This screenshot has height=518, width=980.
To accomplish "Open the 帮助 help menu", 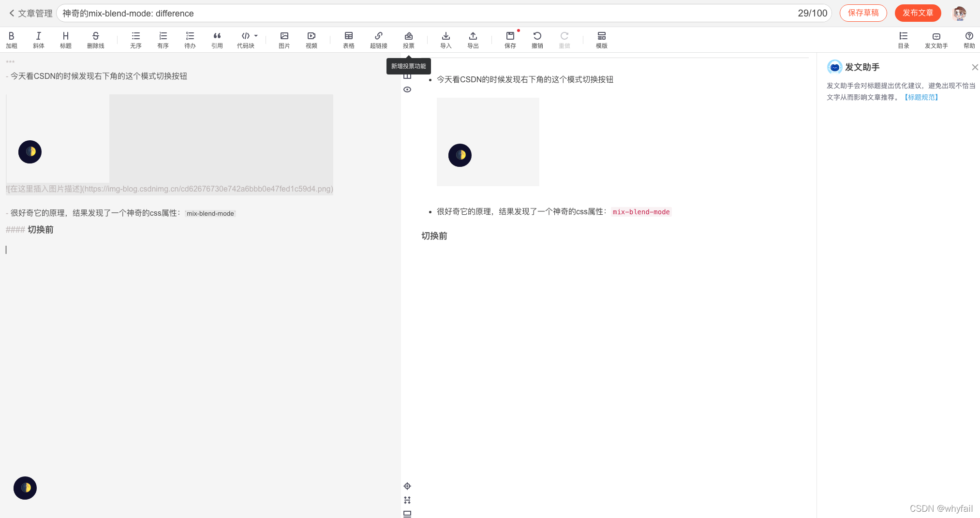I will click(969, 40).
